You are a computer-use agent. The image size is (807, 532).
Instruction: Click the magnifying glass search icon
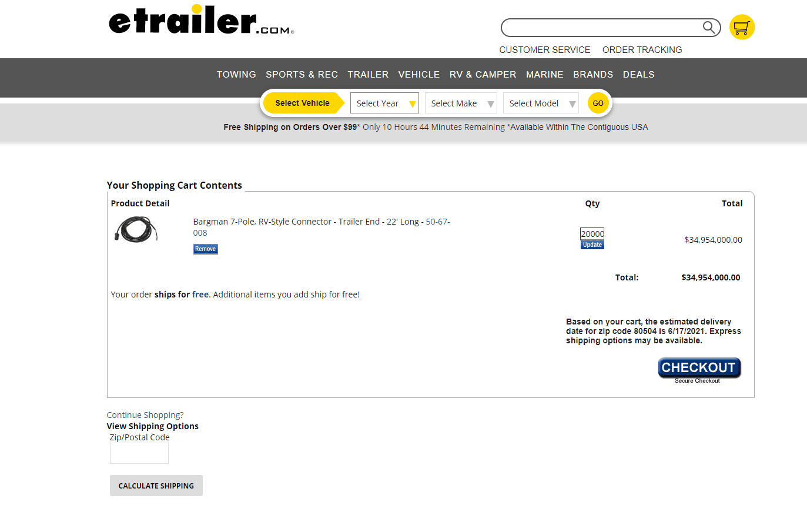pos(709,27)
